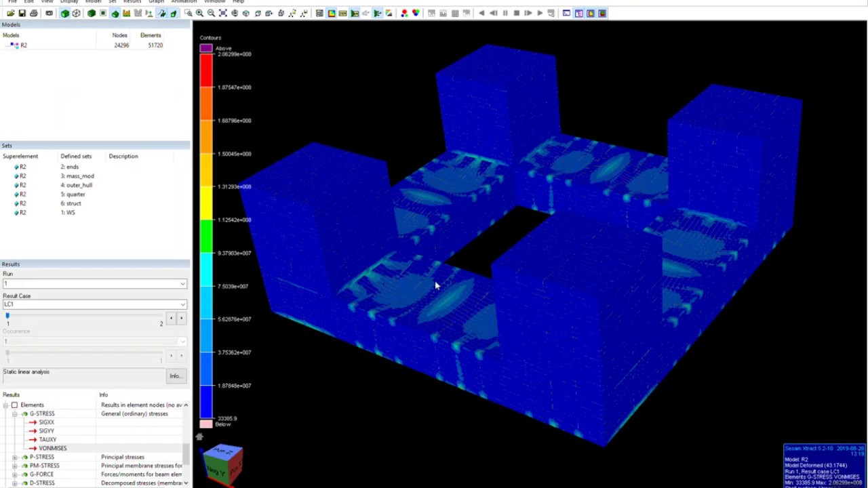Click the console window toolbar icon

coord(566,13)
